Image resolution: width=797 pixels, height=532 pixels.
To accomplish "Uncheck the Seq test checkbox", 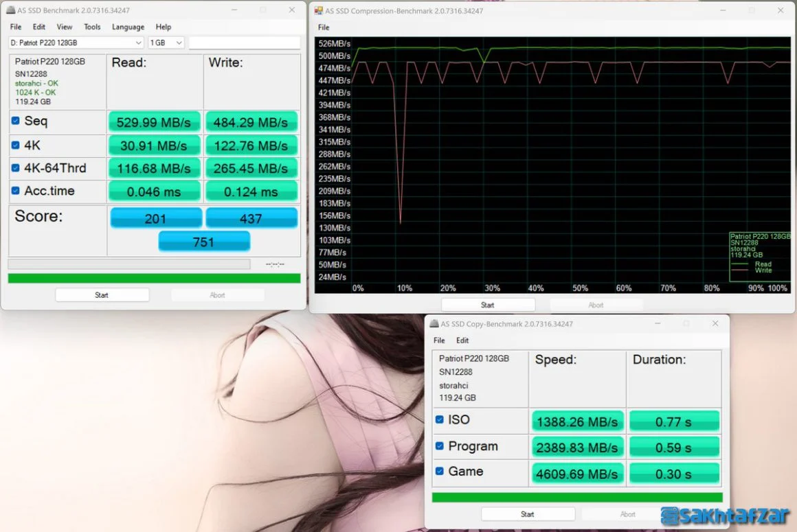I will pyautogui.click(x=16, y=121).
